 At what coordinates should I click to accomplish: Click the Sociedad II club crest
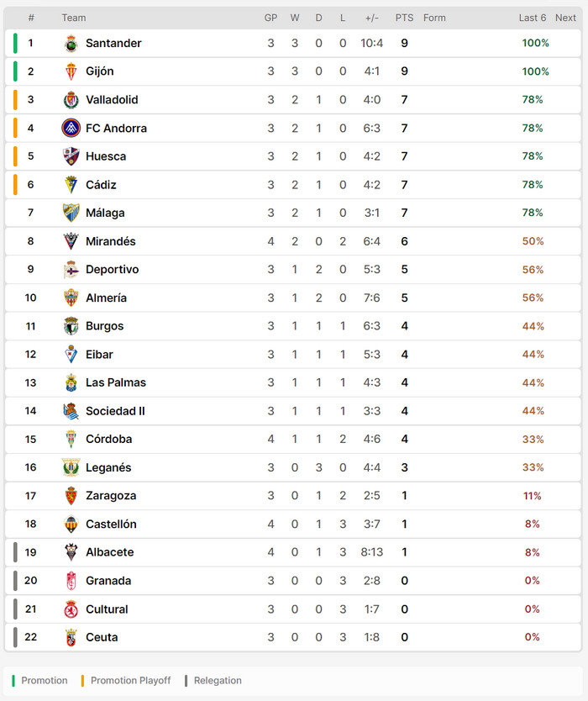pyautogui.click(x=71, y=411)
